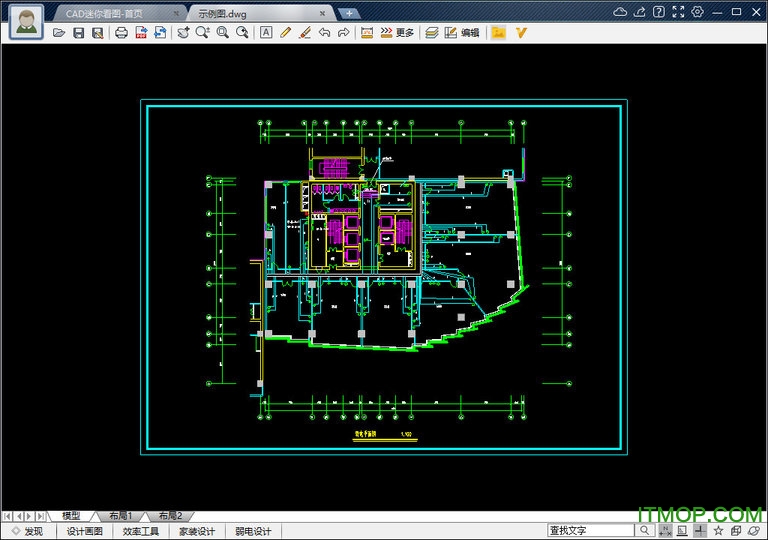The width and height of the screenshot is (768, 540).
Task: Select the pencil drawing tool
Action: 285,32
